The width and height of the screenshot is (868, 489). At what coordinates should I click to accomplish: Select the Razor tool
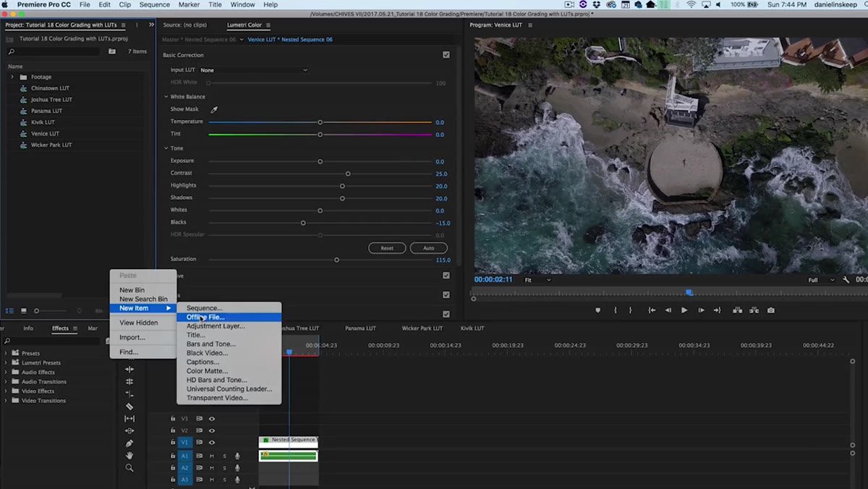129,407
